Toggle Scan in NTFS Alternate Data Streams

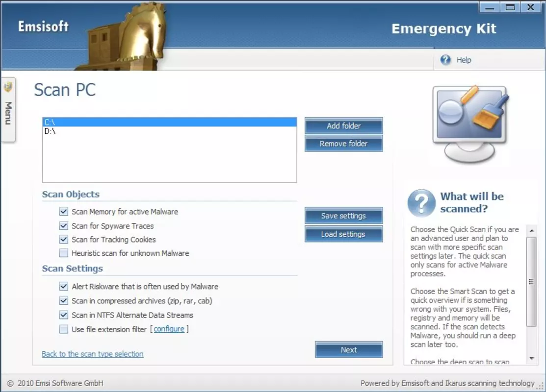point(63,315)
